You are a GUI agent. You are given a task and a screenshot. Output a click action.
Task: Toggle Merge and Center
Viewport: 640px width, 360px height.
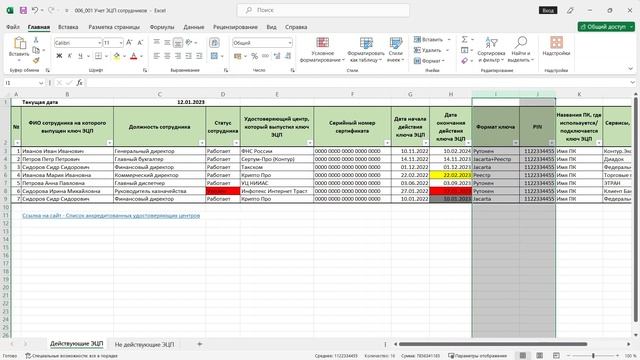[x=214, y=56]
